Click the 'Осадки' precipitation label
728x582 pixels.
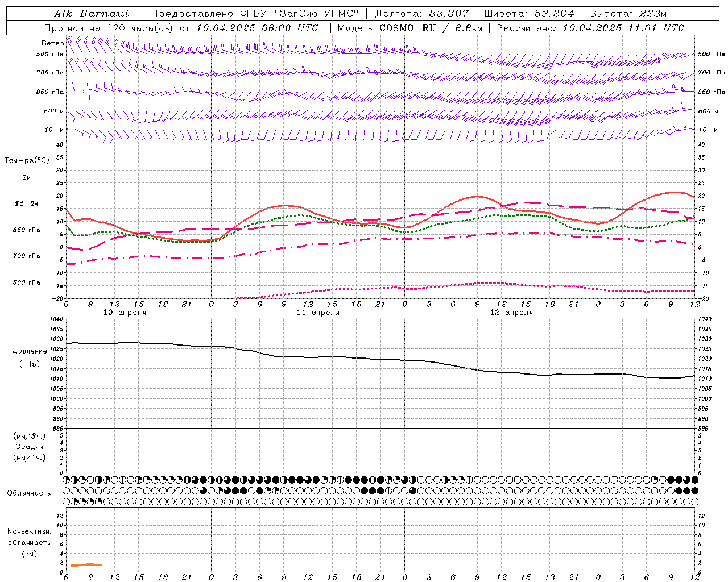pyautogui.click(x=30, y=447)
